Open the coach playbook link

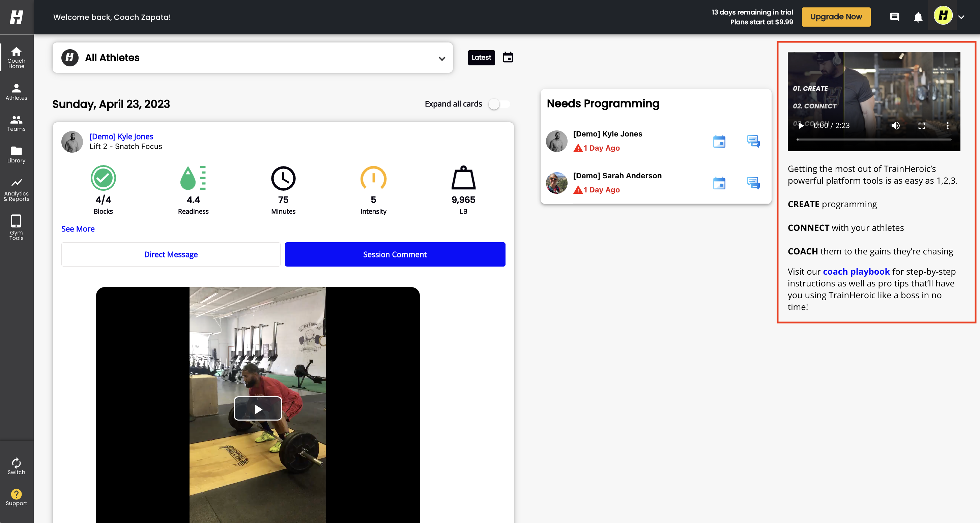click(856, 272)
